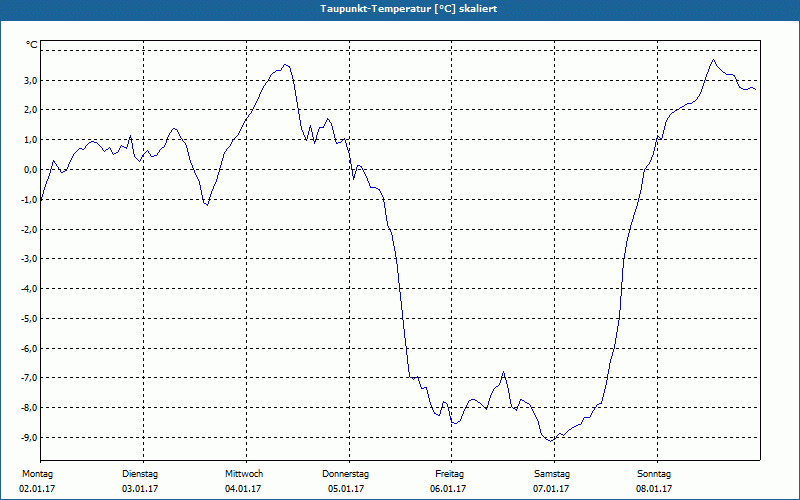Click the '-4,0' y-axis label
The image size is (800, 500).
[29, 289]
